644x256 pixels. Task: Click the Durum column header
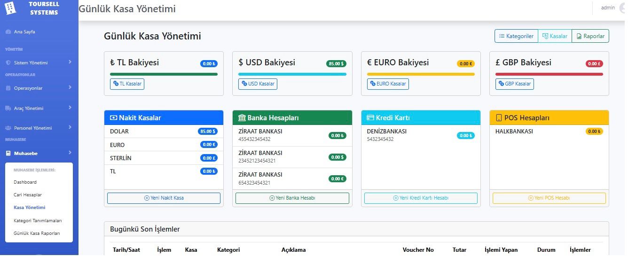click(546, 250)
